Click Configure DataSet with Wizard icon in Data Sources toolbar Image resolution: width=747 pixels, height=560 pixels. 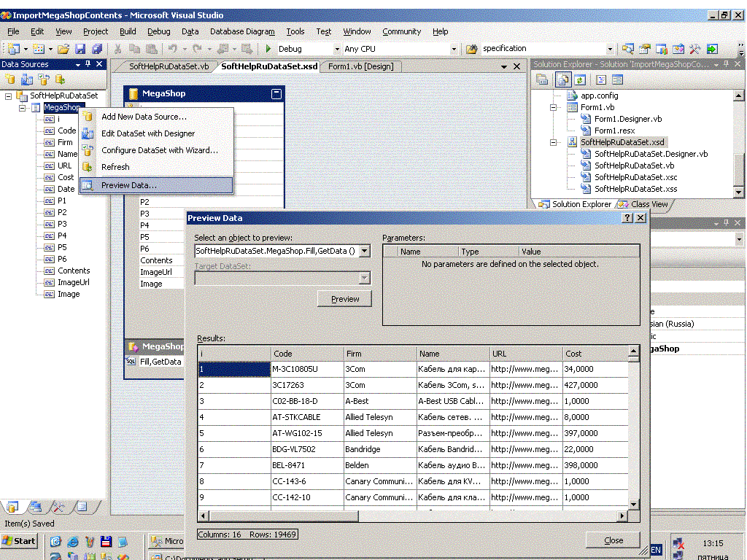click(43, 79)
